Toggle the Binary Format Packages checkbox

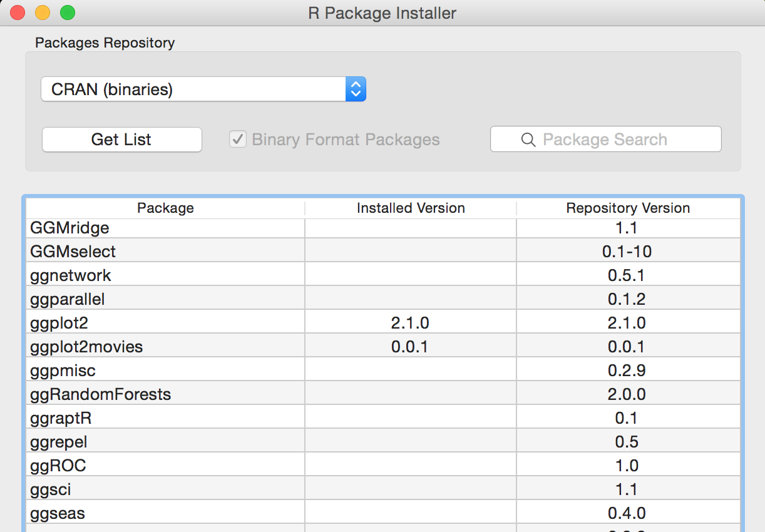(x=238, y=139)
